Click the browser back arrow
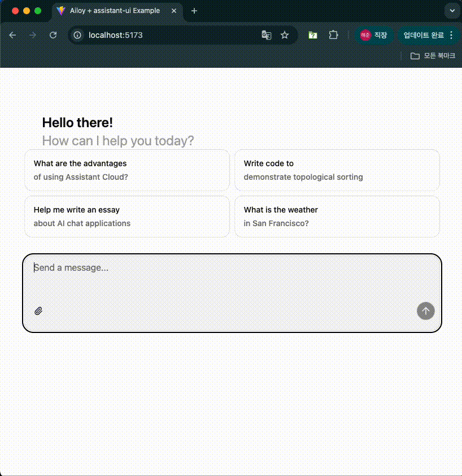The width and height of the screenshot is (462, 476). (x=12, y=35)
